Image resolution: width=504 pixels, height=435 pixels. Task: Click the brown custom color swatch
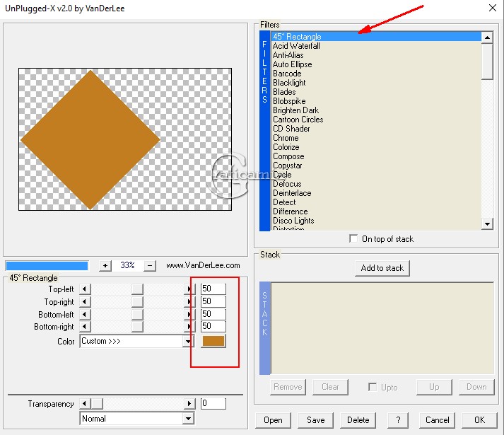[213, 342]
